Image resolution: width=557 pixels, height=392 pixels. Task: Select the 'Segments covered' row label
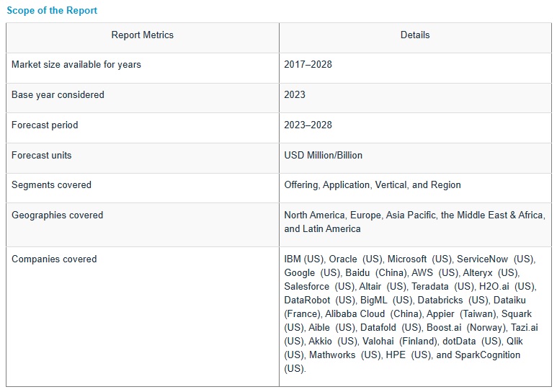[51, 185]
